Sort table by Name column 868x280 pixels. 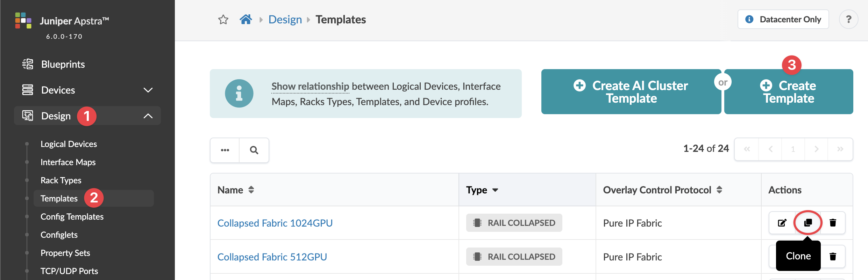tap(251, 190)
